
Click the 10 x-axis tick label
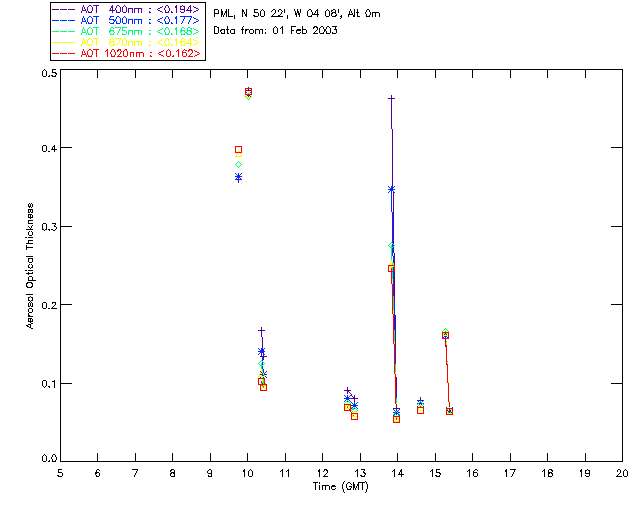pyautogui.click(x=248, y=473)
